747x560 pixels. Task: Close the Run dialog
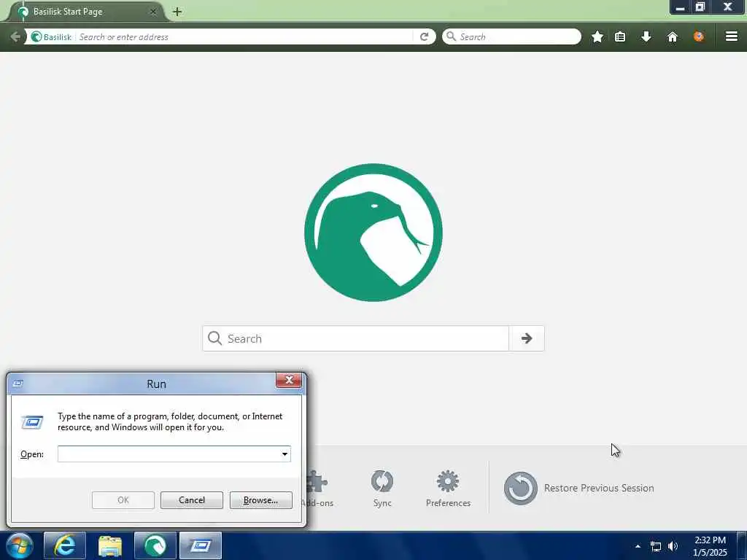289,380
